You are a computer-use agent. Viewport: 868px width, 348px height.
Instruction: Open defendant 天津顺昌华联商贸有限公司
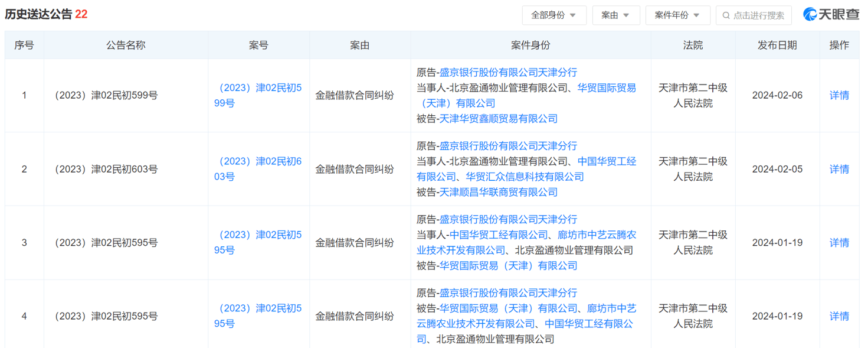coord(499,192)
